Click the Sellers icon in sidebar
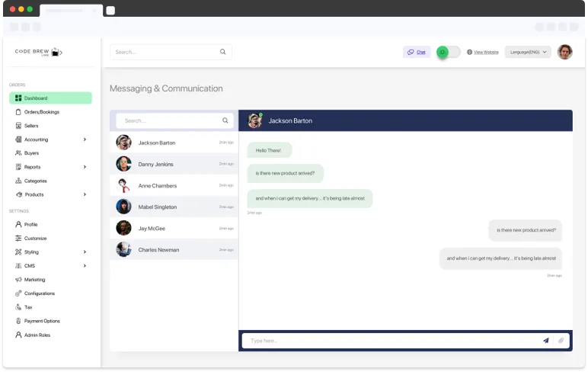 [x=18, y=126]
